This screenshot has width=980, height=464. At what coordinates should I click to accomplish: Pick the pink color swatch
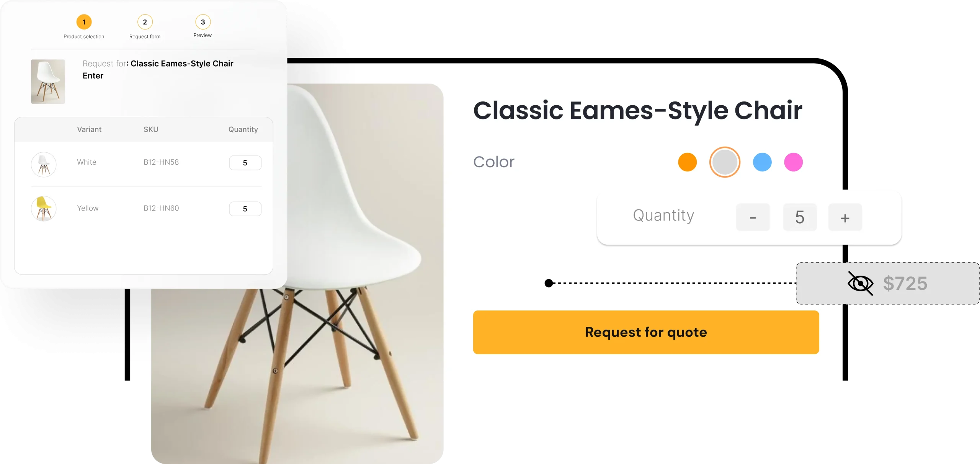(x=793, y=162)
